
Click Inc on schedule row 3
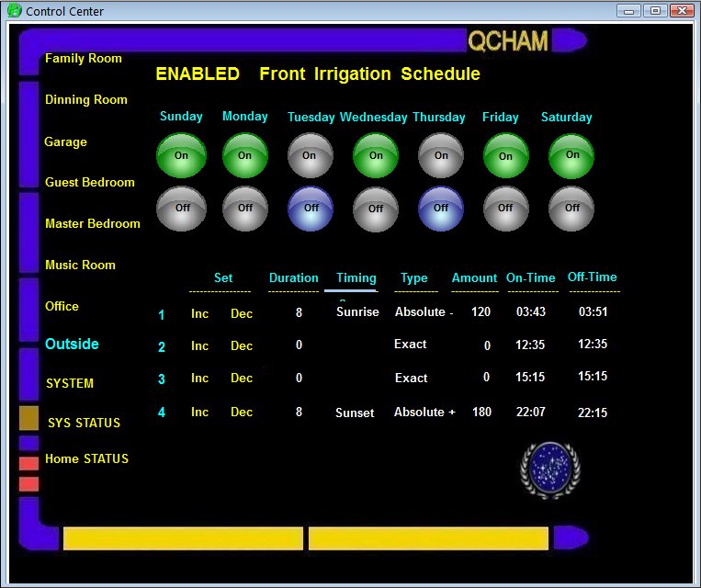click(200, 379)
